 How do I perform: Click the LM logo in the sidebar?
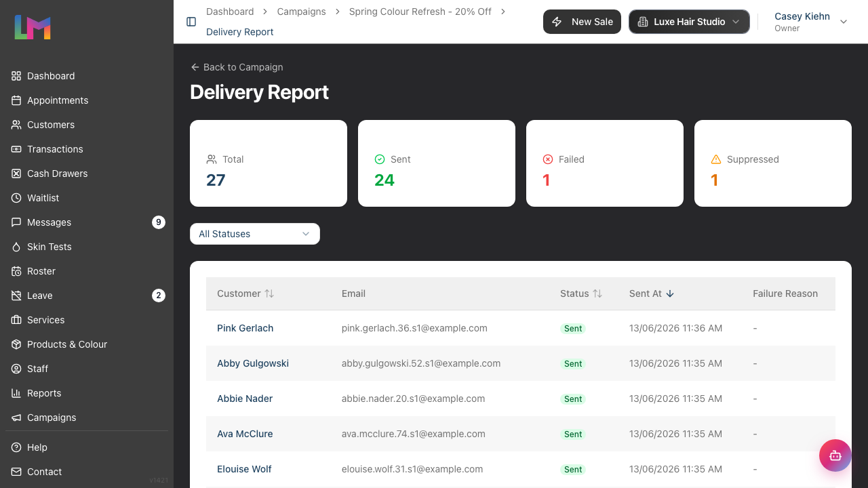point(33,27)
